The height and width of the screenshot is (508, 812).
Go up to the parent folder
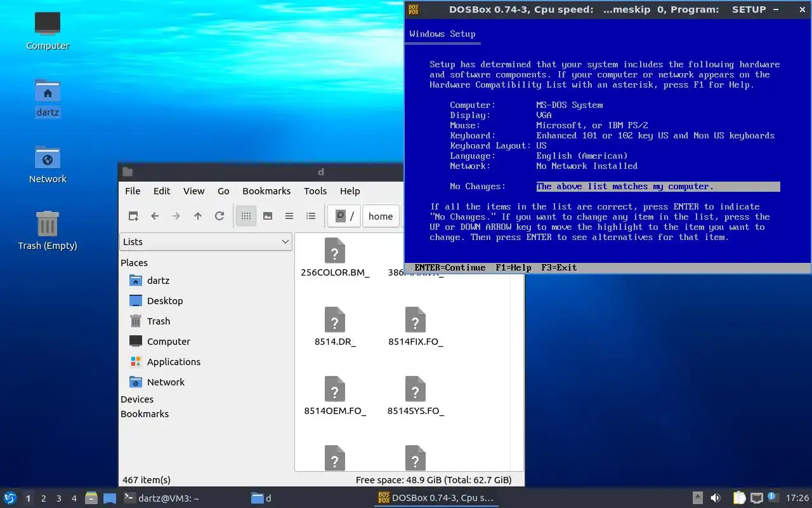[x=198, y=216]
